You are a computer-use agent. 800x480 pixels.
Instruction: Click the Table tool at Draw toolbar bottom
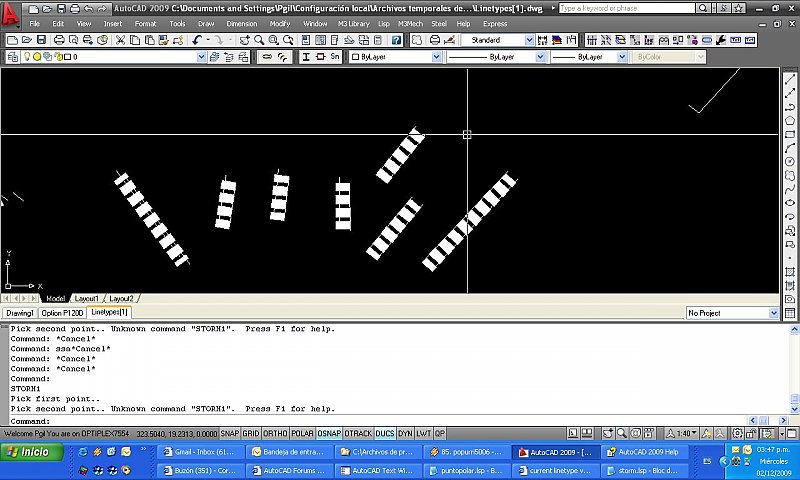[790, 313]
